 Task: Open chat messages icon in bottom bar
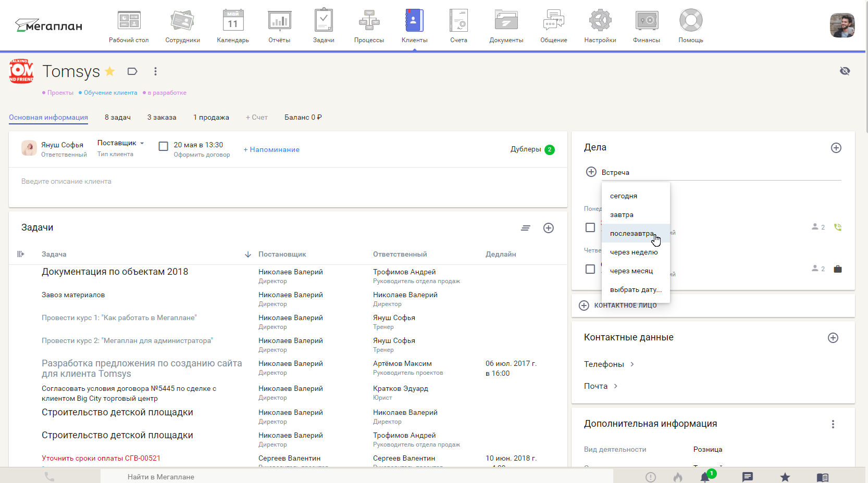[748, 477]
